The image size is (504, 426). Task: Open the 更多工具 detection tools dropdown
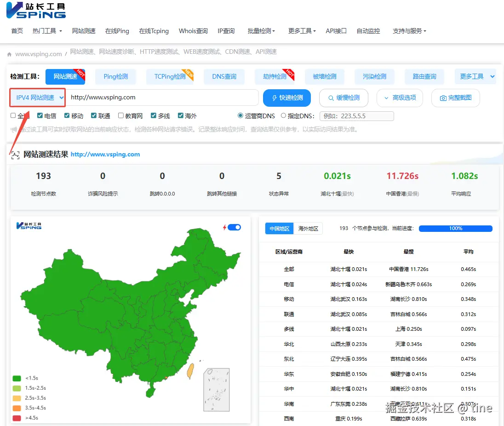475,76
